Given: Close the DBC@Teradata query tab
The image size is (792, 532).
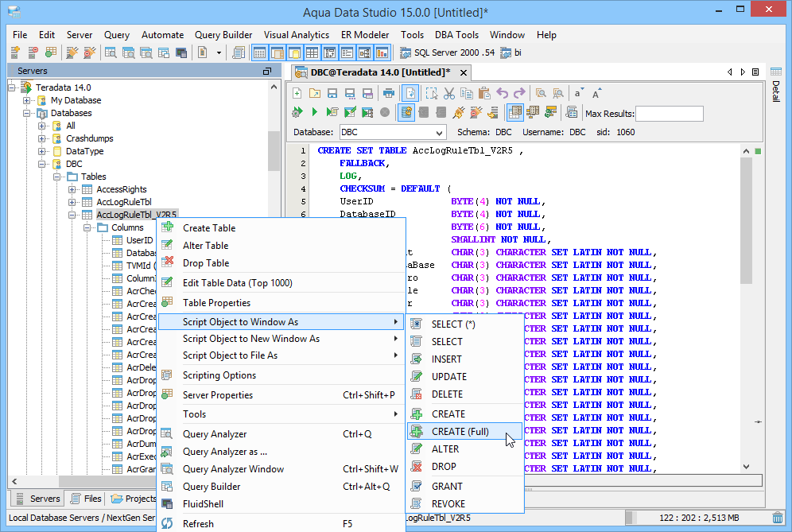Looking at the screenshot, I should 463,72.
